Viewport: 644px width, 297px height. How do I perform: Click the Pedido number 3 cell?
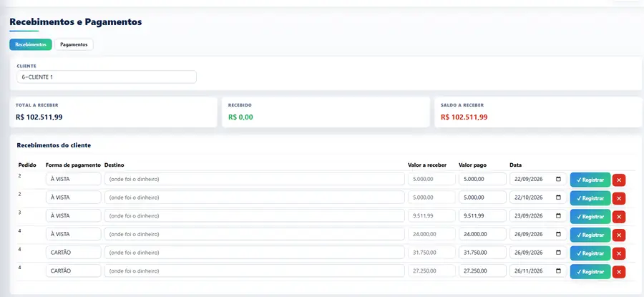20,213
